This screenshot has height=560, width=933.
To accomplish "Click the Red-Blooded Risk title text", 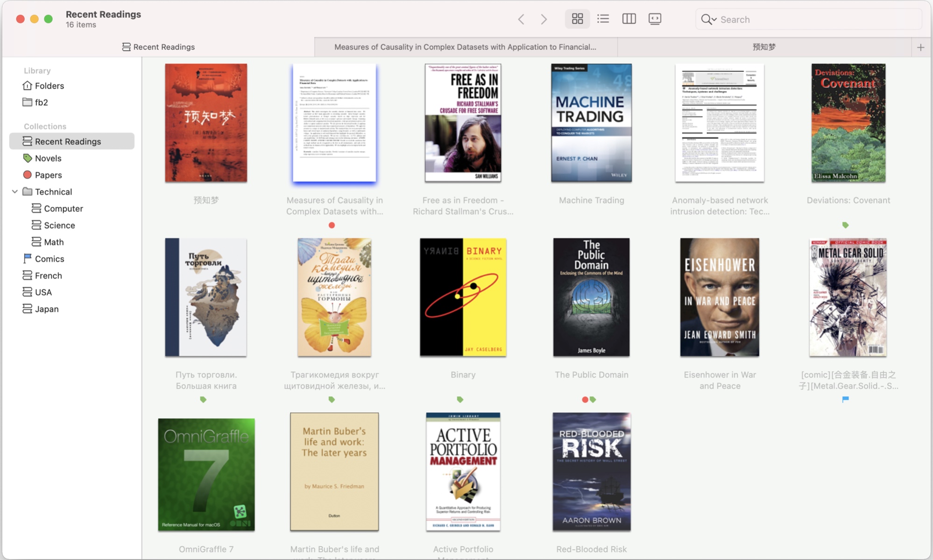I will coord(591,549).
